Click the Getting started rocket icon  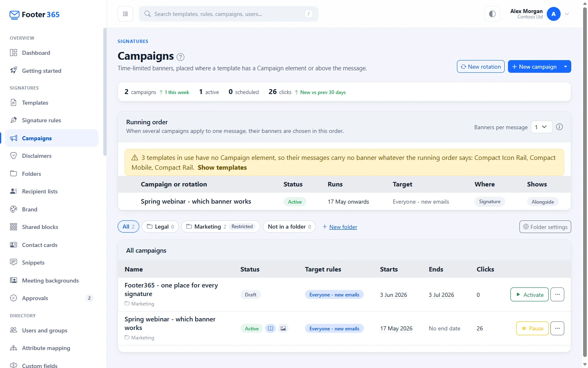[x=13, y=70]
